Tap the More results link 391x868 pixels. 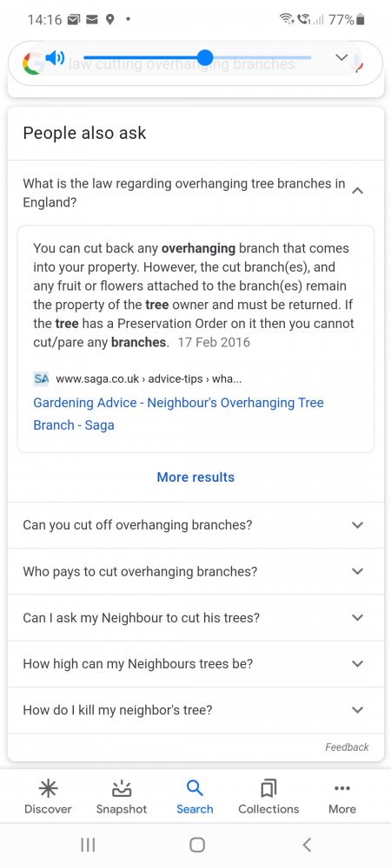(x=195, y=477)
